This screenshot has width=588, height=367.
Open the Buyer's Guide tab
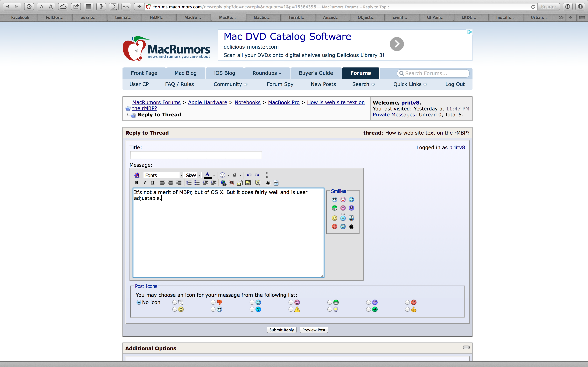point(316,73)
